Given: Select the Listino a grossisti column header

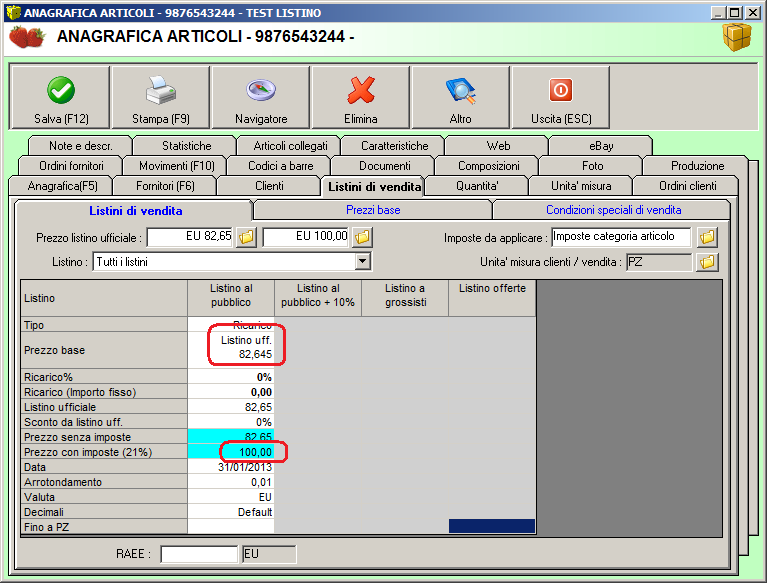Looking at the screenshot, I should coord(405,298).
